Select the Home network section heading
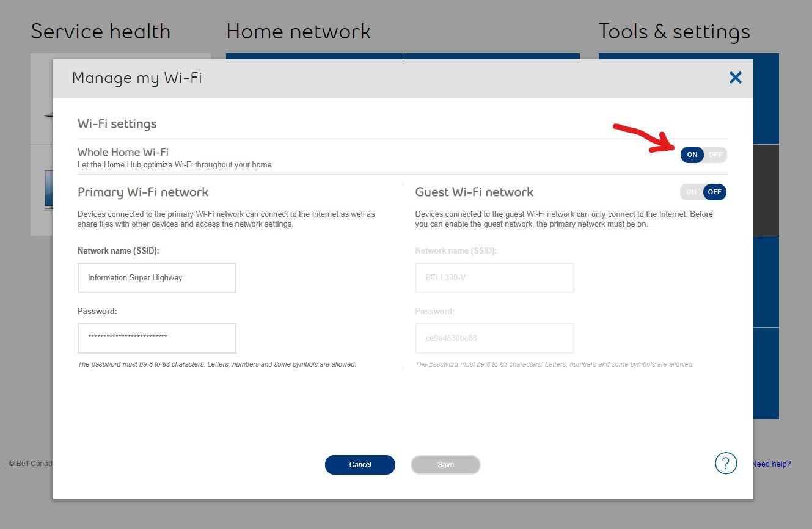This screenshot has width=812, height=529. 299,31
